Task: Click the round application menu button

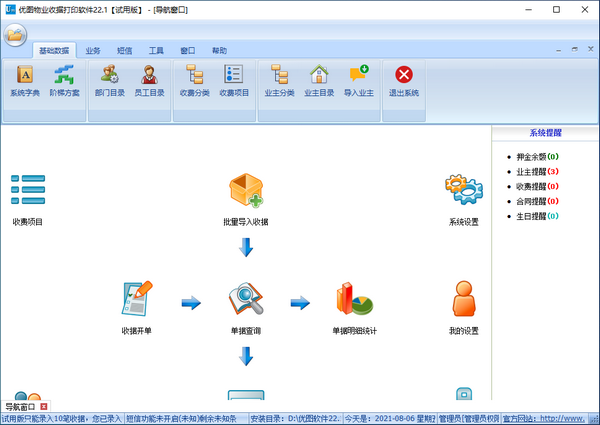Action: click(15, 35)
